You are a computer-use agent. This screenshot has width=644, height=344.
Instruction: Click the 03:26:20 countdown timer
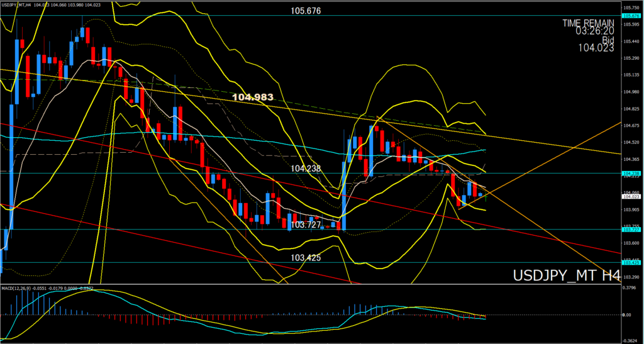[595, 31]
